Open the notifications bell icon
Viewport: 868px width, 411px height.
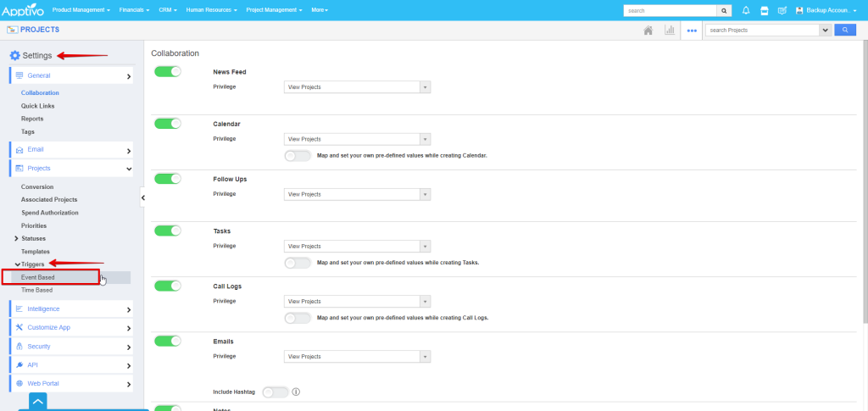[746, 10]
